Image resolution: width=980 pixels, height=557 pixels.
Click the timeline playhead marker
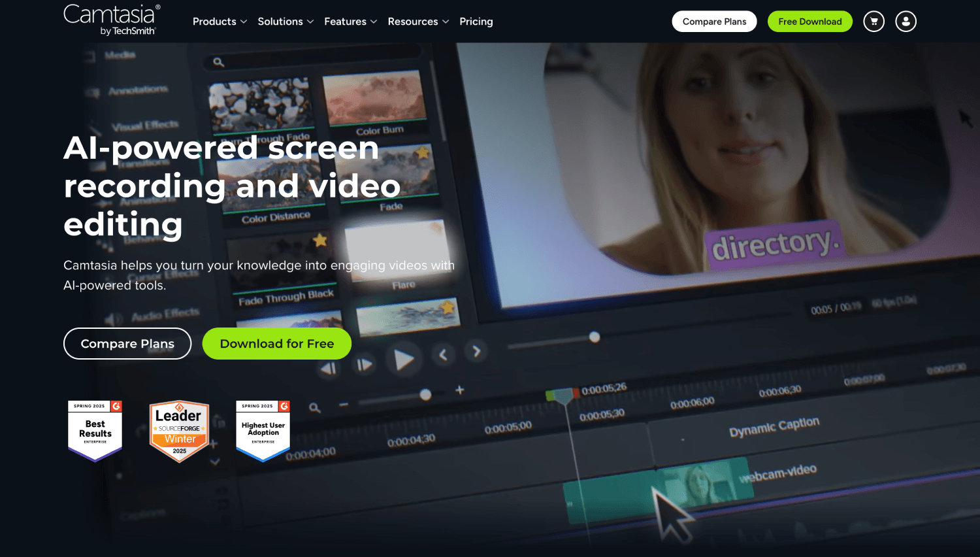pyautogui.click(x=563, y=396)
